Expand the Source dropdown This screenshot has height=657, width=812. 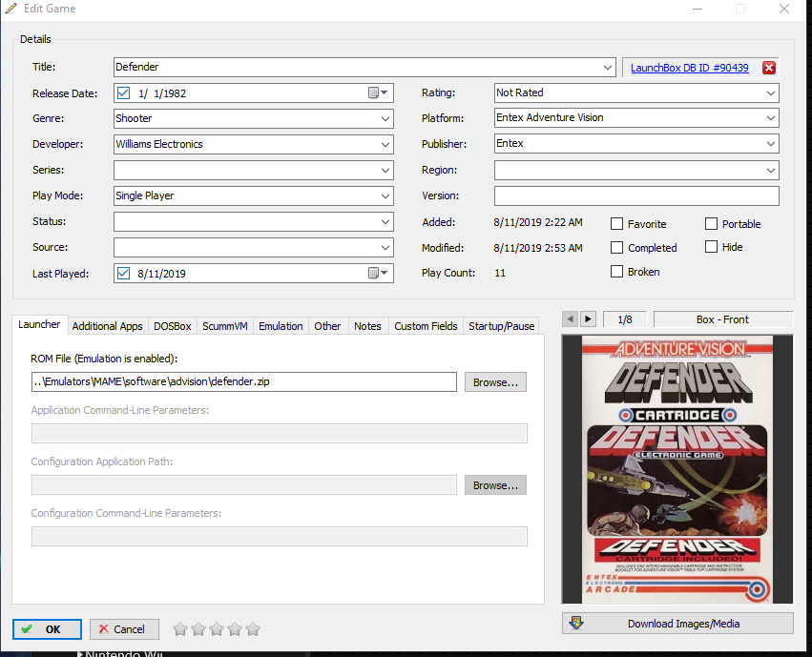coord(385,247)
